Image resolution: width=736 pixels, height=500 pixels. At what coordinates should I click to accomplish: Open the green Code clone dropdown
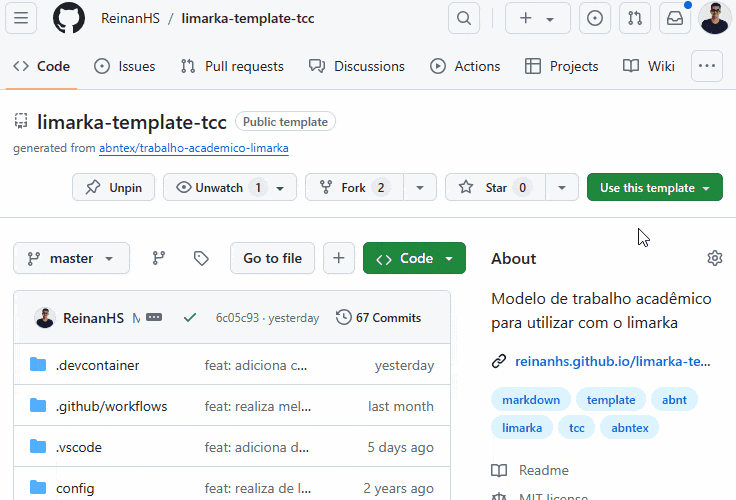(414, 258)
